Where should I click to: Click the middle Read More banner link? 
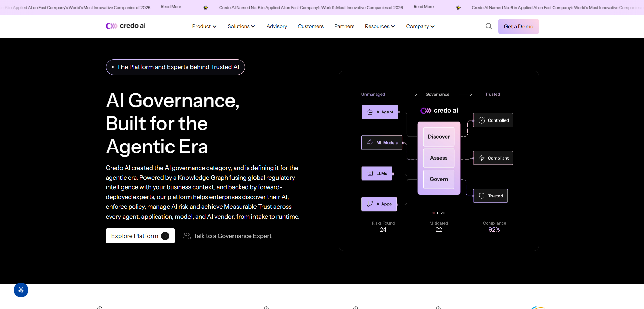424,7
